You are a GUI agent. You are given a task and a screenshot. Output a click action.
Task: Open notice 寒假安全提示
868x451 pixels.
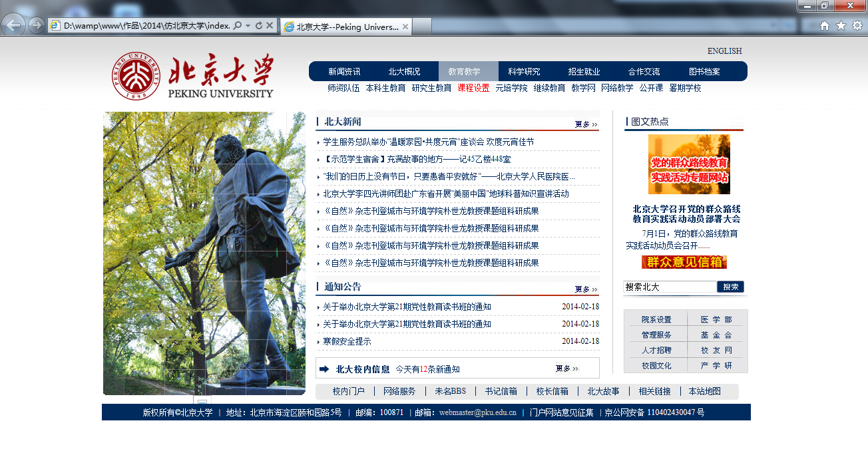(347, 341)
